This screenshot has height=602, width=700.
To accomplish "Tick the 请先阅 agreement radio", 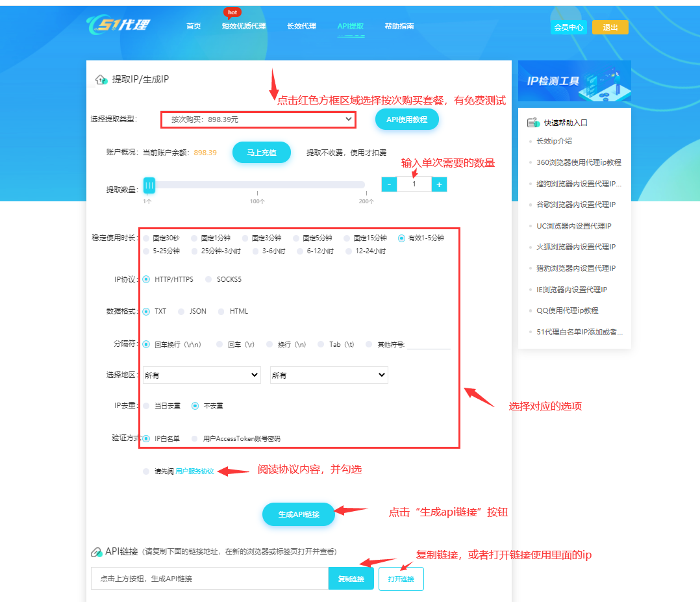I will click(146, 471).
